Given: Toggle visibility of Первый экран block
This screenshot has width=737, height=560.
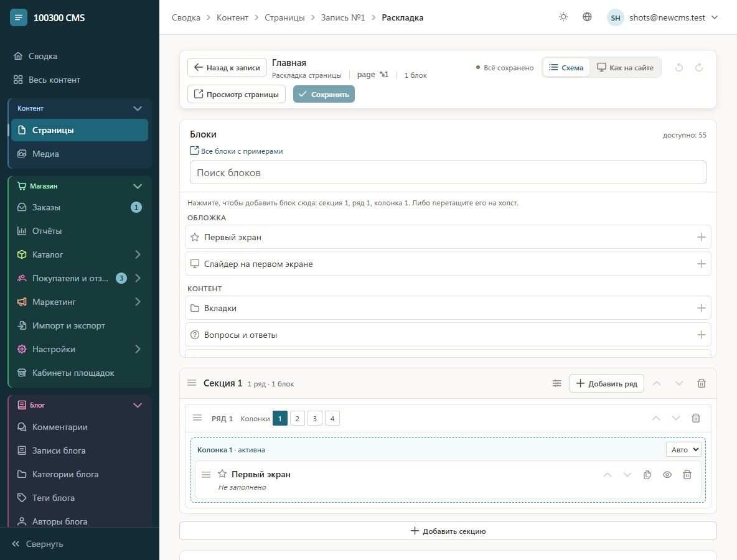Looking at the screenshot, I should tap(667, 475).
